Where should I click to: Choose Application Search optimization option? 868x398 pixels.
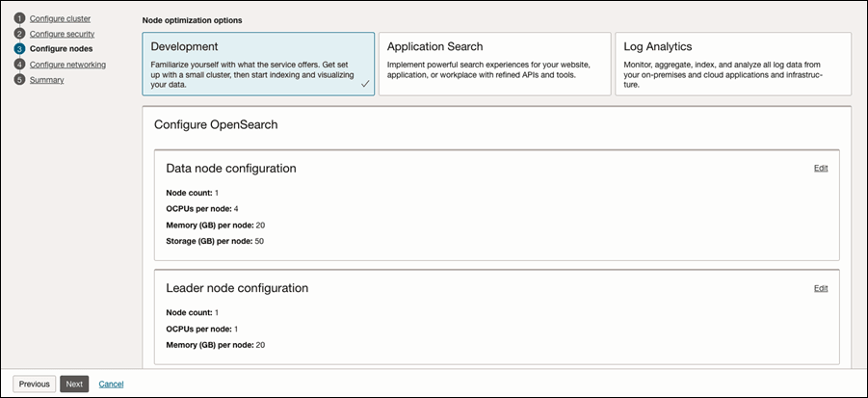[x=495, y=64]
